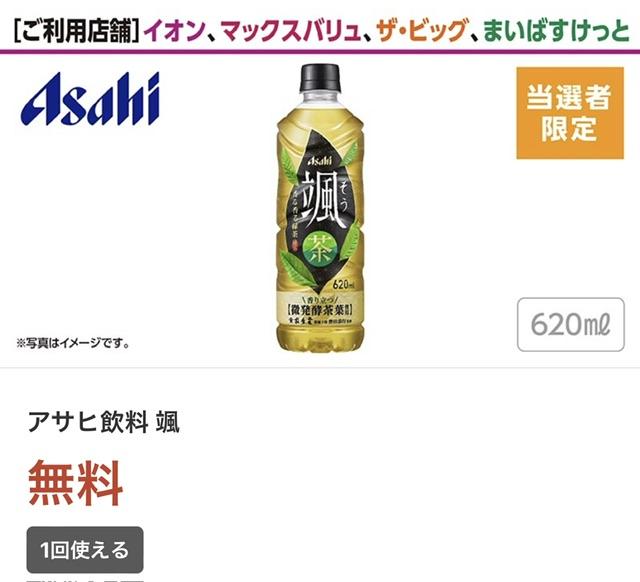Click the black bottle cap
Viewport: 640px width, 582px height.
(320, 78)
